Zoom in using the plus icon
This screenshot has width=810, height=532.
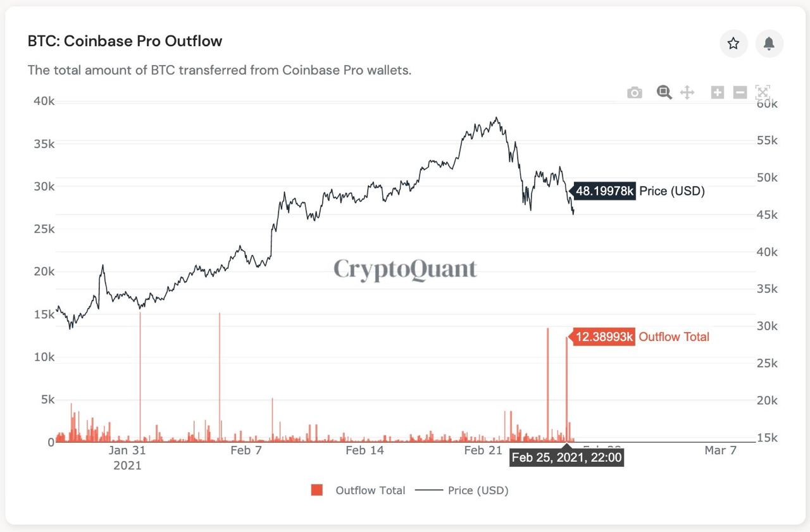tap(717, 92)
